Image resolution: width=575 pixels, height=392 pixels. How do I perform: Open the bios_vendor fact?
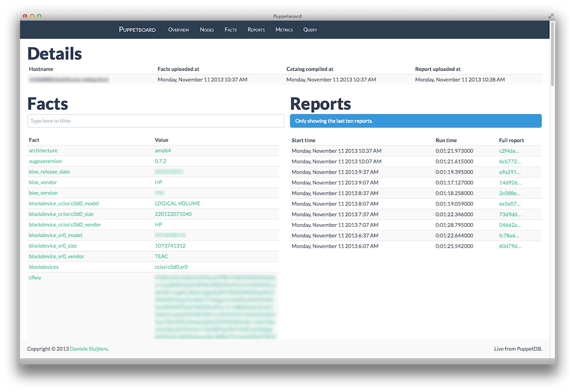point(43,183)
